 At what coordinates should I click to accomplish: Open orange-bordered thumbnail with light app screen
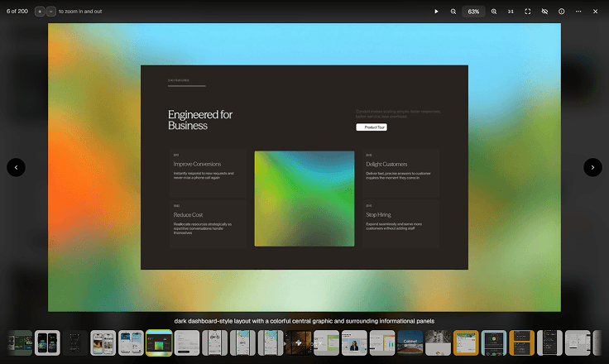(x=466, y=343)
